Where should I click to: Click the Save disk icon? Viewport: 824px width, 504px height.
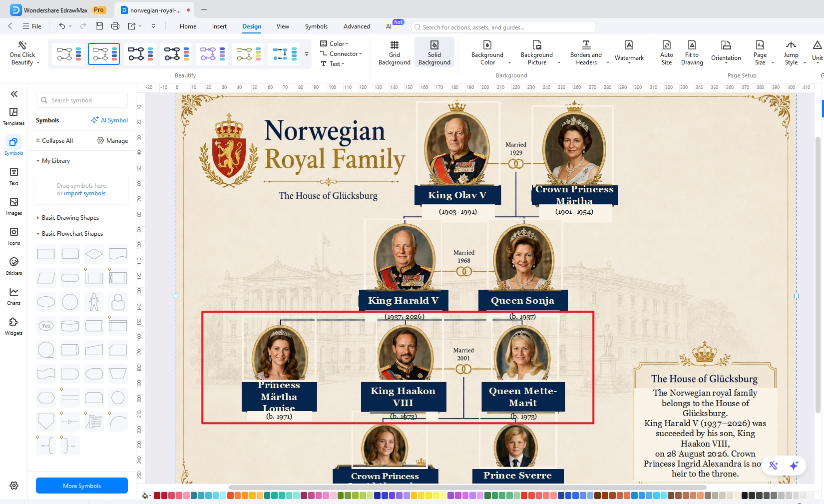[x=99, y=26]
